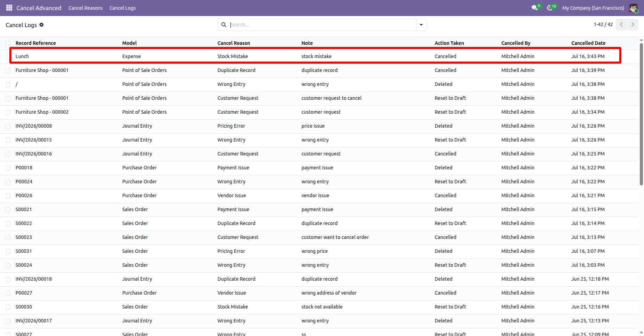Viewport: 644px width, 336px height.
Task: Select the P00018 row checkbox
Action: (x=8, y=168)
